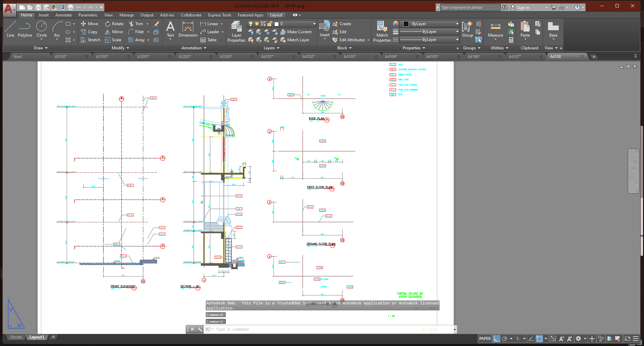This screenshot has height=346, width=644.
Task: Click the Make Current layer button
Action: coord(297,32)
